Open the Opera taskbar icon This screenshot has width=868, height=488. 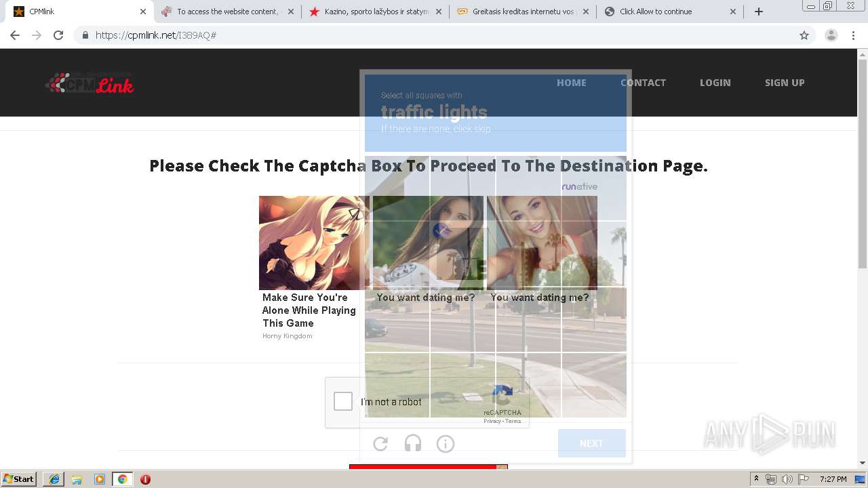pos(145,479)
